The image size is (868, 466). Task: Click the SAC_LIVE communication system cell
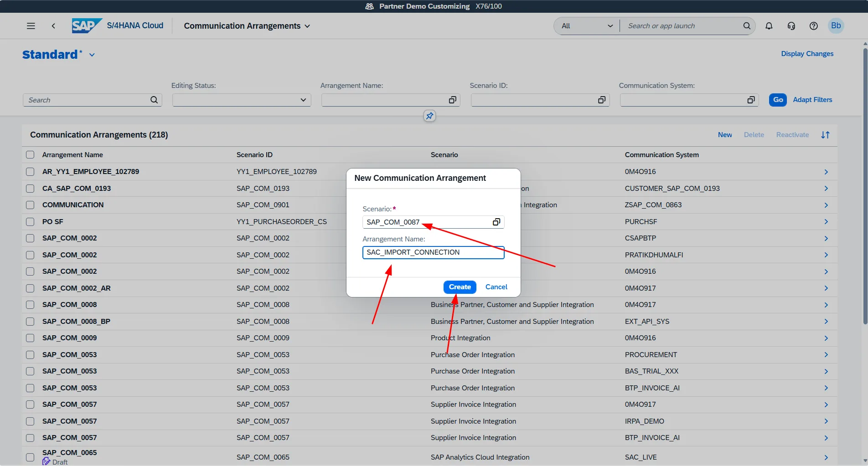click(x=641, y=457)
